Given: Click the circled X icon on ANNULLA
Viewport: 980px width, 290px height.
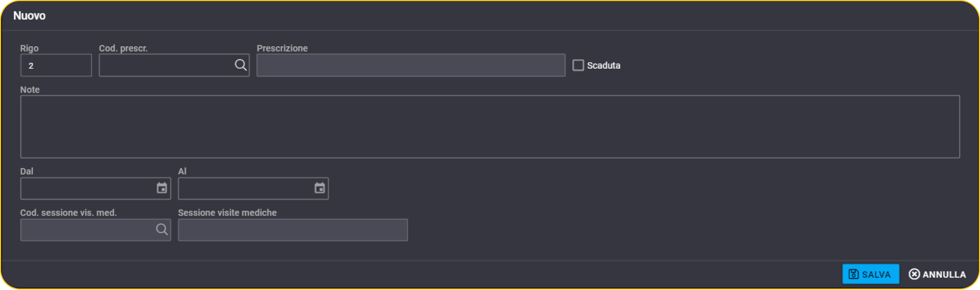Looking at the screenshot, I should pyautogui.click(x=914, y=274).
